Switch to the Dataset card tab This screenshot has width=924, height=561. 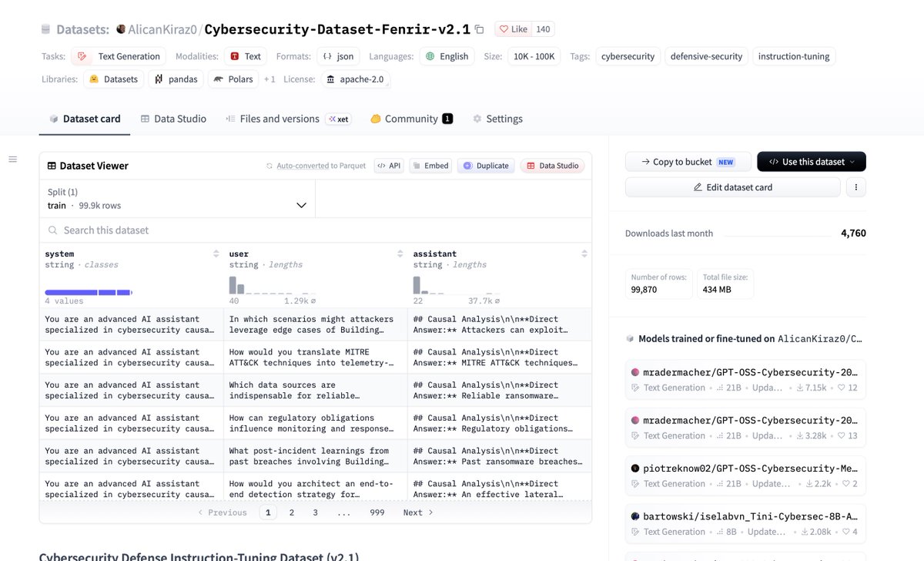[x=85, y=119]
